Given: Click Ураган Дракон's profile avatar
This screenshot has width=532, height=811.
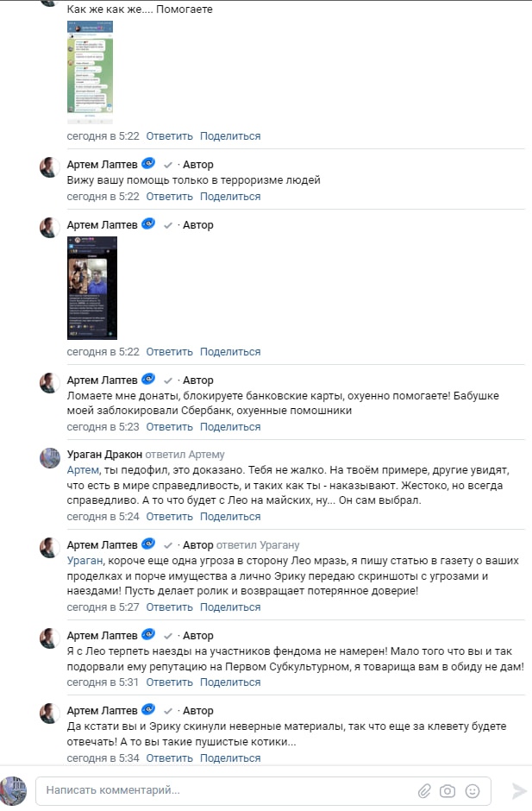Looking at the screenshot, I should coord(50,458).
